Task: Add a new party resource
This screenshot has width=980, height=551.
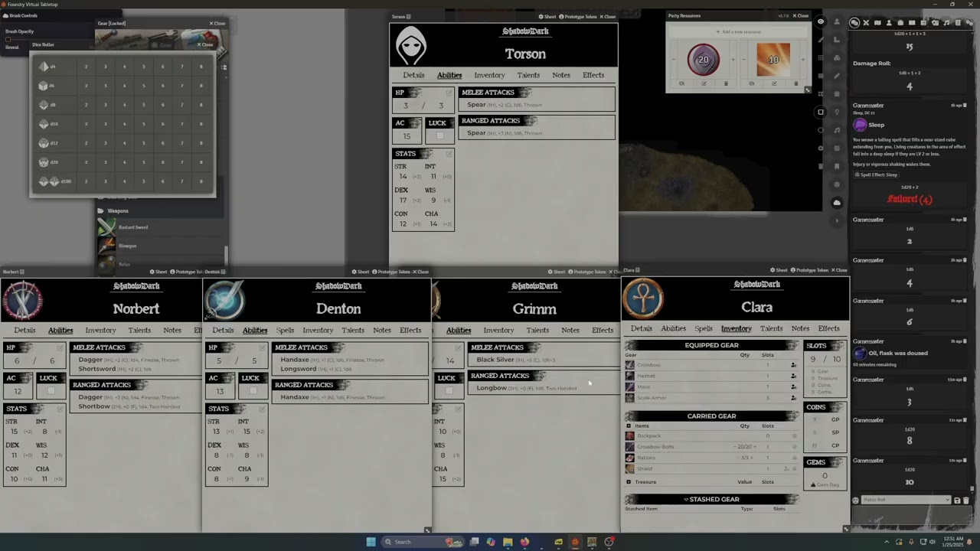Action: click(738, 31)
